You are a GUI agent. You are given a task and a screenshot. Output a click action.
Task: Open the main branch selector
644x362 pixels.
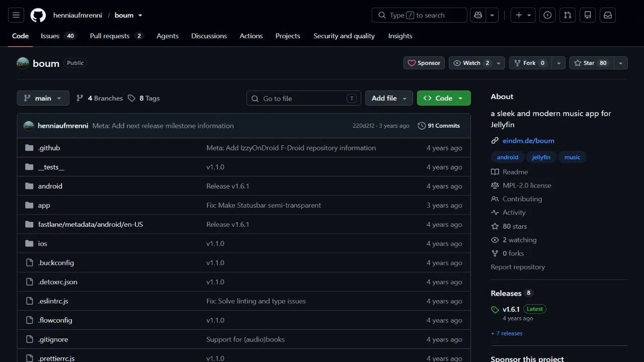tap(43, 98)
